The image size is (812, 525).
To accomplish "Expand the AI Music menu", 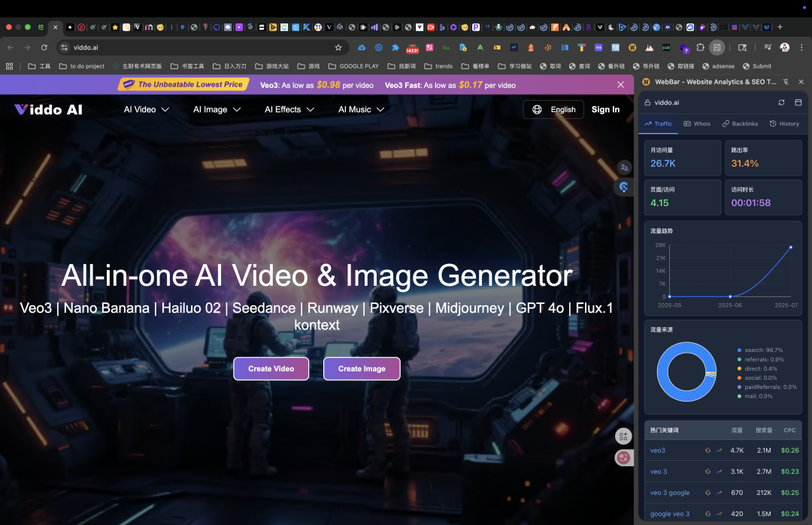I will tap(361, 109).
